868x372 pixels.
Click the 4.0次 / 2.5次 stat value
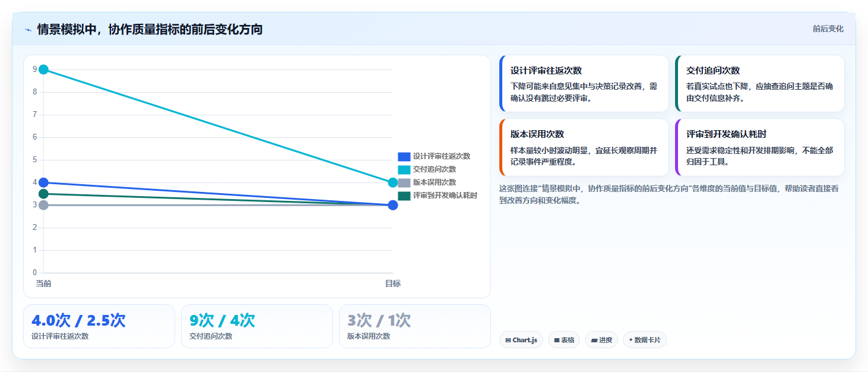(78, 320)
